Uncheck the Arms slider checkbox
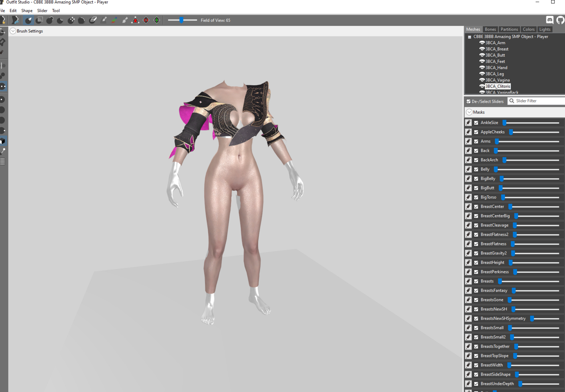The width and height of the screenshot is (565, 392). [476, 141]
